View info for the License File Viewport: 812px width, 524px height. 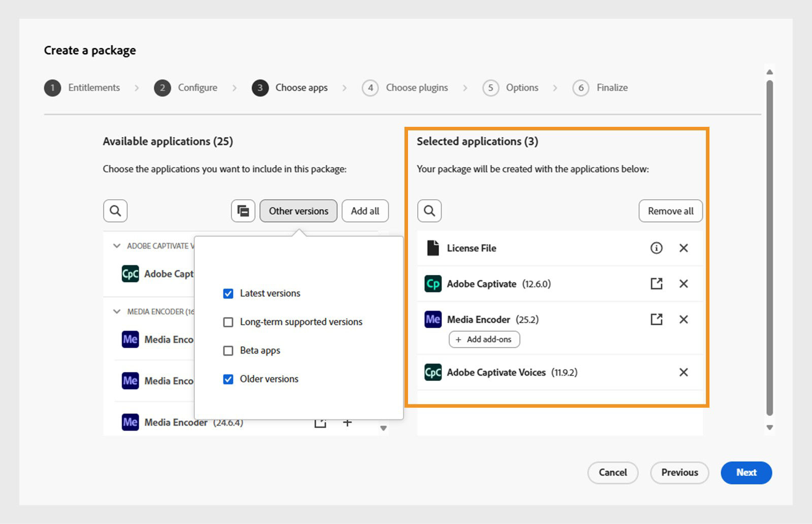click(x=656, y=248)
